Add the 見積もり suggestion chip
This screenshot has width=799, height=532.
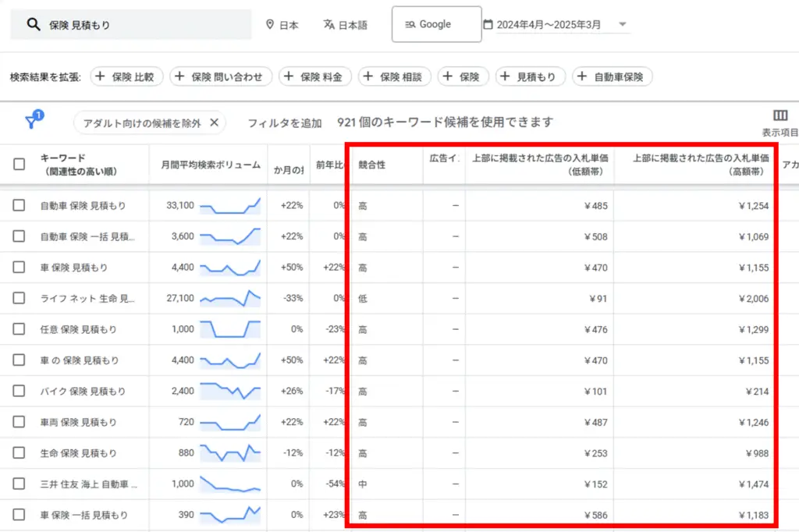[530, 77]
